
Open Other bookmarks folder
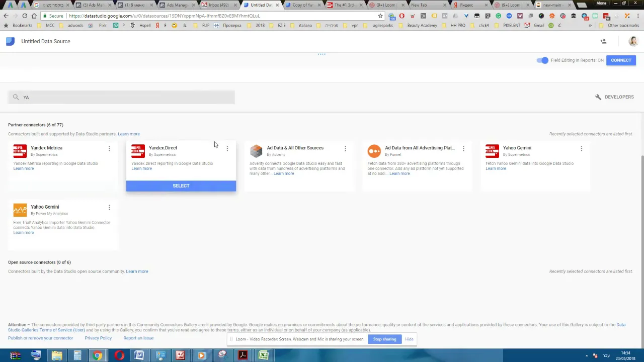619,26
